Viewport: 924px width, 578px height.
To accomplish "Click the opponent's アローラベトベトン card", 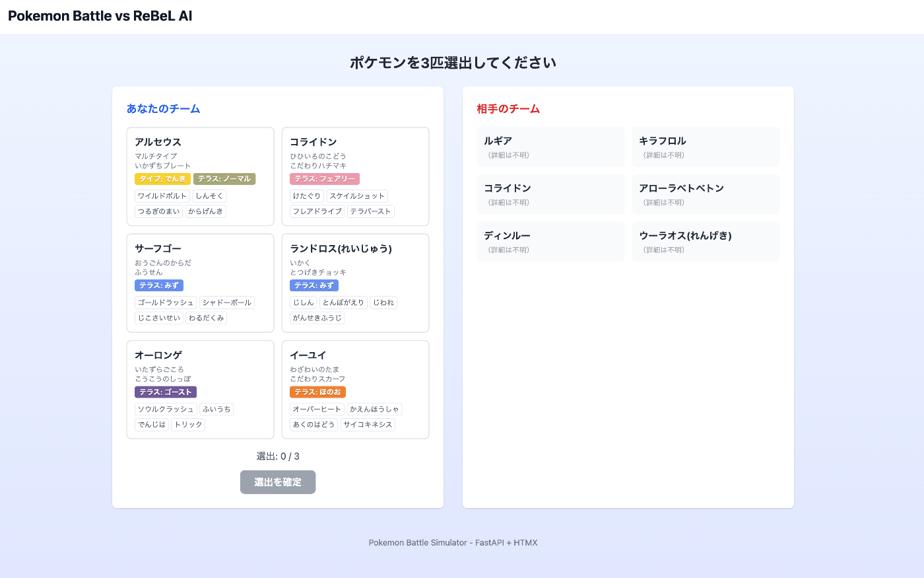I will pyautogui.click(x=706, y=194).
